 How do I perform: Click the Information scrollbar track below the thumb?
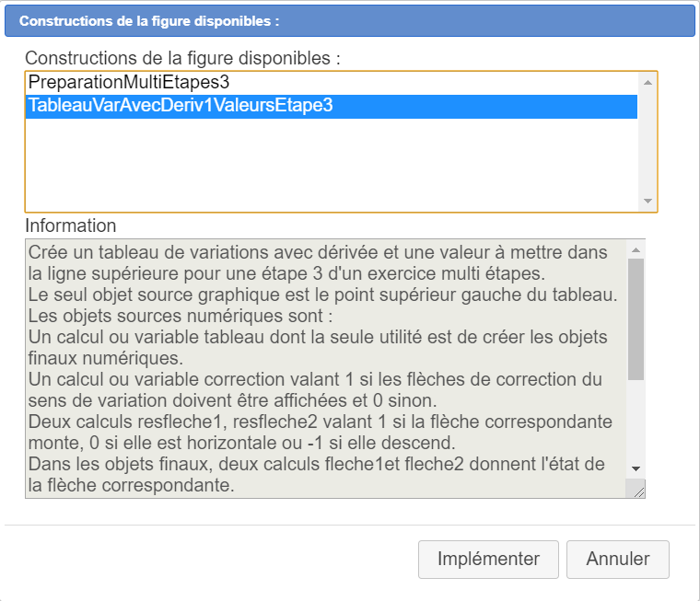(x=636, y=423)
